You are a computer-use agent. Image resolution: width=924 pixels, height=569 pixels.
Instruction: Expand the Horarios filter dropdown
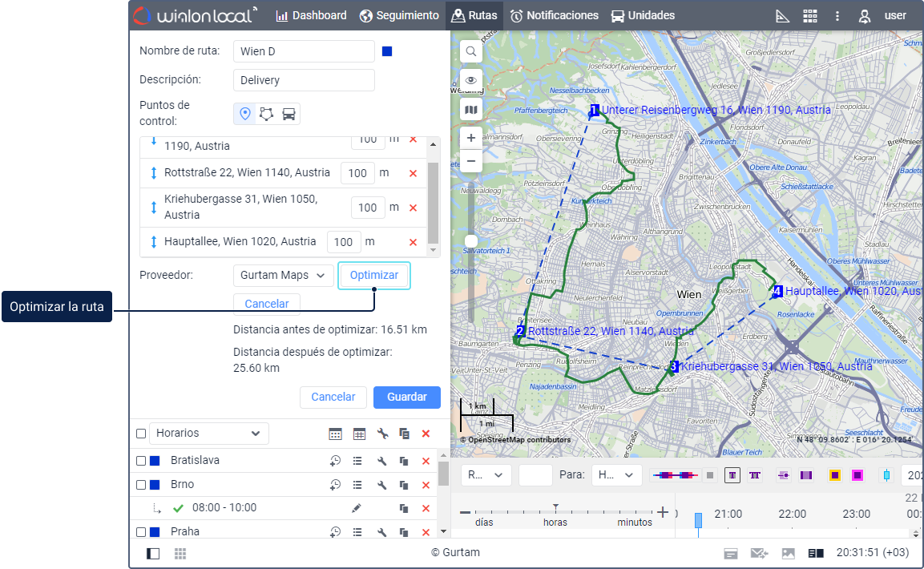pyautogui.click(x=209, y=434)
